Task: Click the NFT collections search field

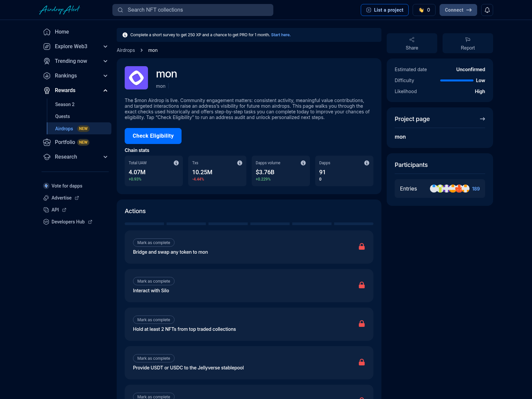Action: (193, 10)
